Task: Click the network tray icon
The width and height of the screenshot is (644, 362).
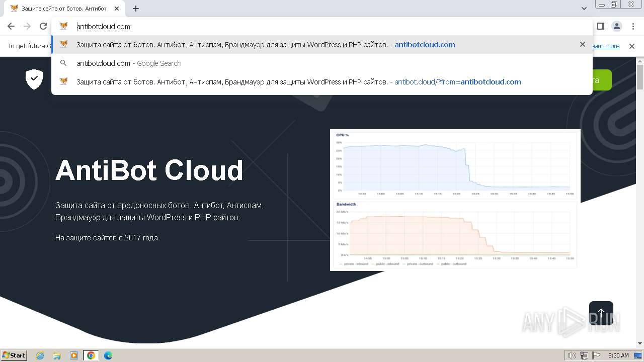Action: [x=584, y=355]
